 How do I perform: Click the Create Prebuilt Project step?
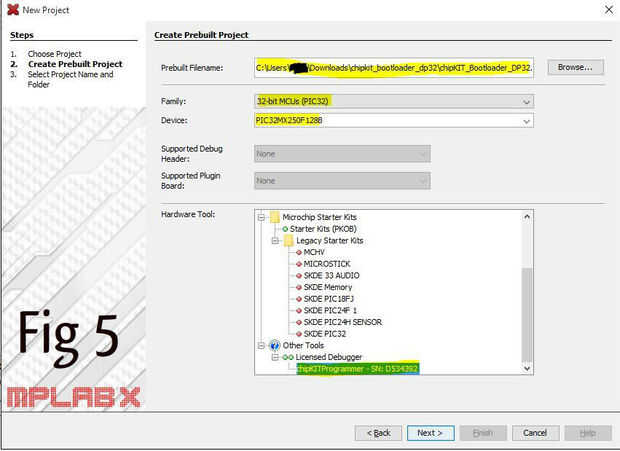tap(75, 64)
